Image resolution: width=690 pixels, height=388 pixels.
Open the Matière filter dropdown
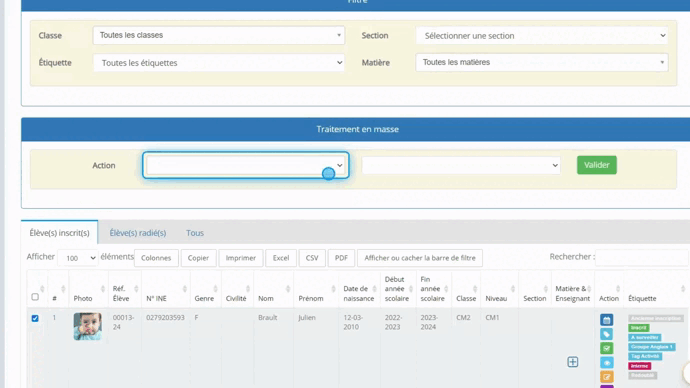542,62
